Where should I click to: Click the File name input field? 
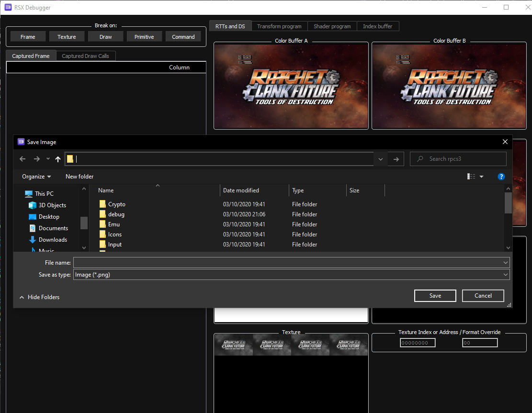tap(288, 262)
